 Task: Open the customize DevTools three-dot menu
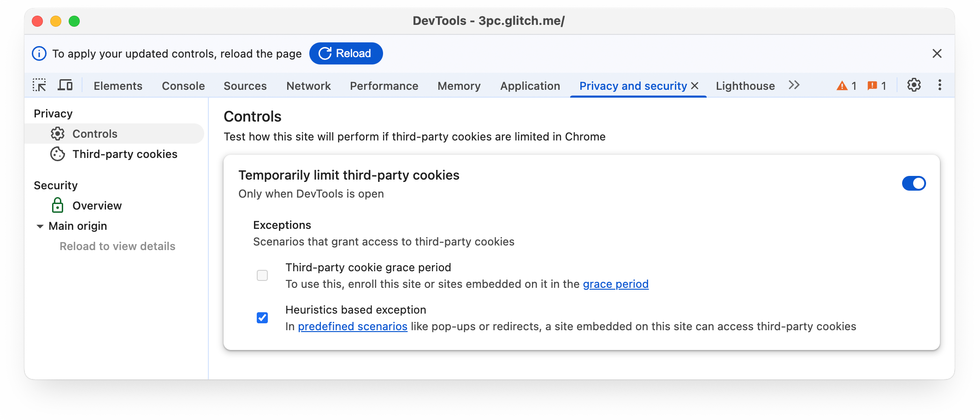939,85
